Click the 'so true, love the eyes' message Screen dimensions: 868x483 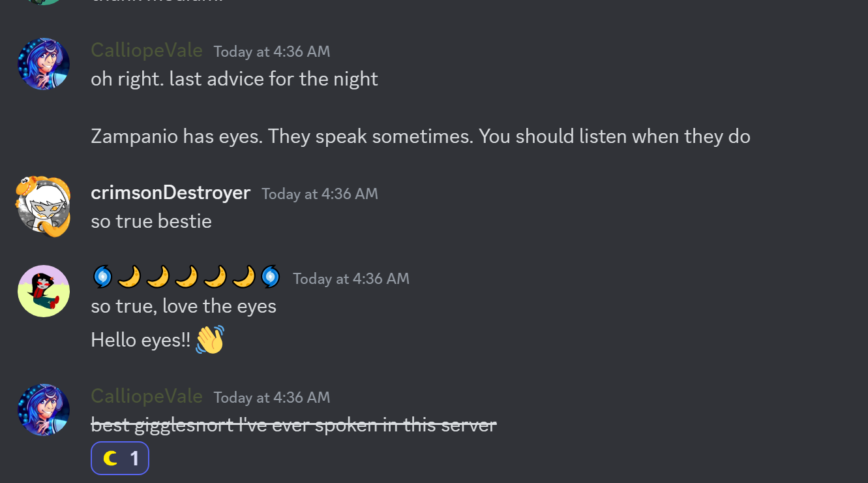tap(183, 306)
